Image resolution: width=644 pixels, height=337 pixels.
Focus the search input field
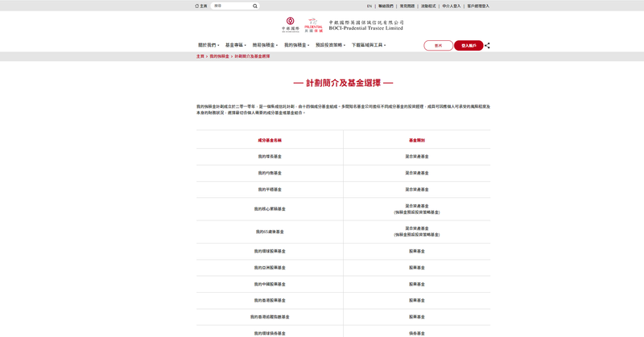point(232,6)
